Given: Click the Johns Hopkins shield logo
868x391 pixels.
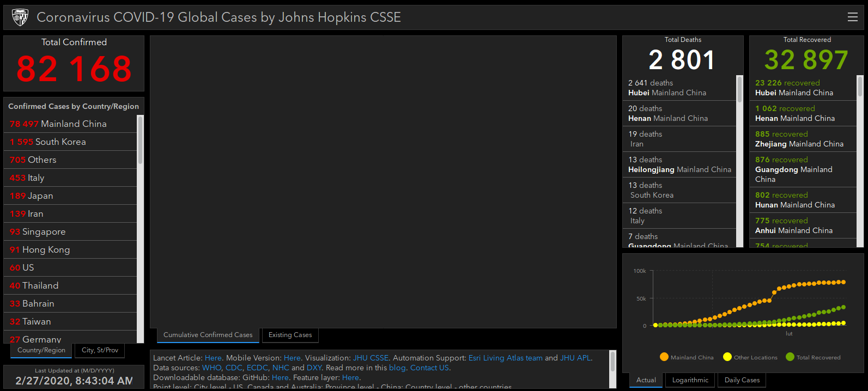Looking at the screenshot, I should point(20,17).
